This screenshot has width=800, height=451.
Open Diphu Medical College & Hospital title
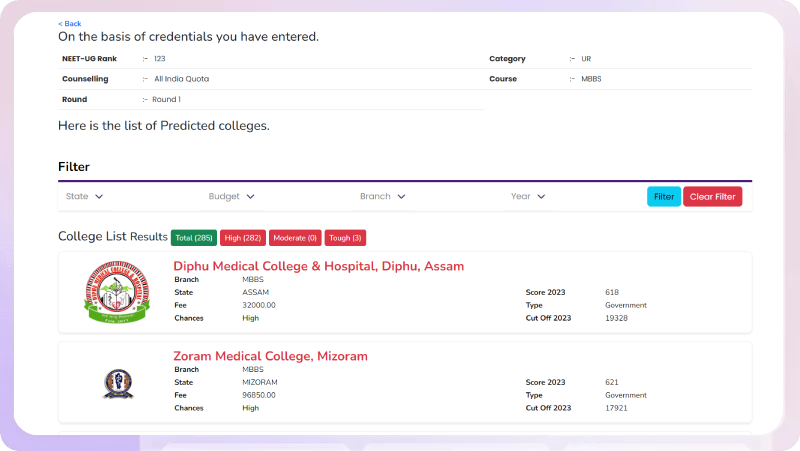pos(318,266)
